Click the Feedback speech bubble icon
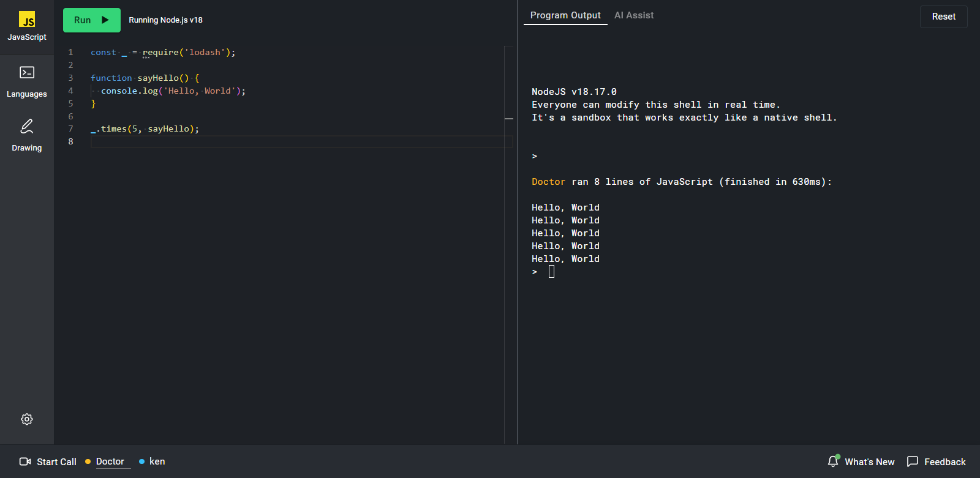The height and width of the screenshot is (478, 980). 913,461
